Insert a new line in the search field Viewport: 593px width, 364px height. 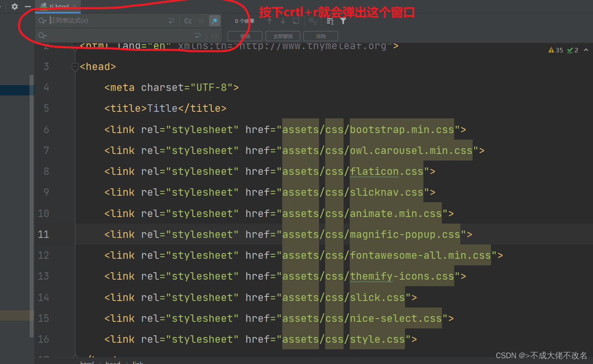tap(171, 21)
